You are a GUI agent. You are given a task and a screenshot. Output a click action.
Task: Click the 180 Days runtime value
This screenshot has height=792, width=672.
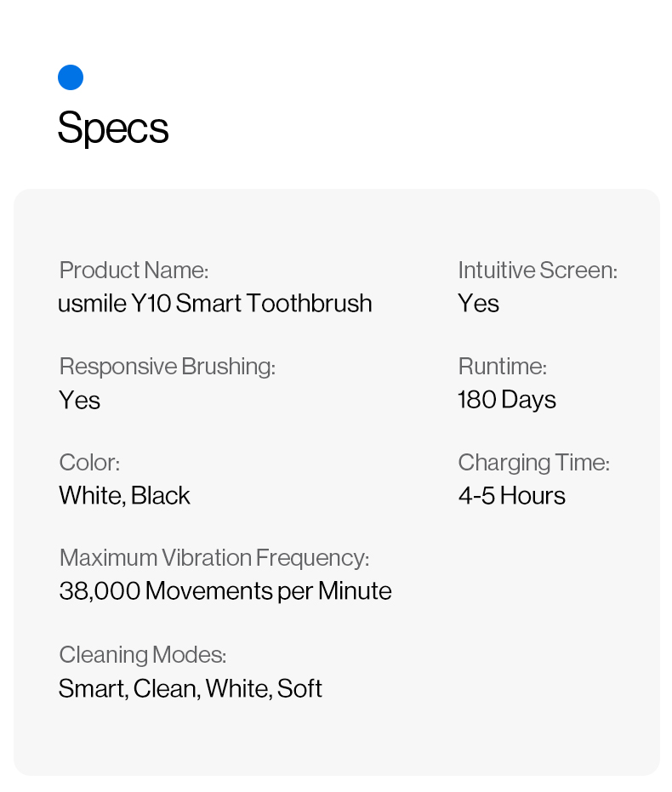coord(507,400)
